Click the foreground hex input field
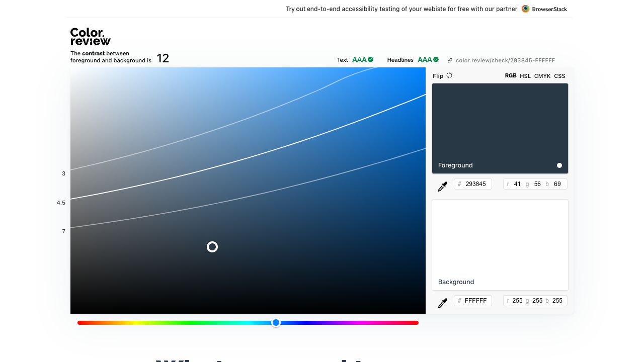Viewport: 644px width, 362px height. (x=473, y=184)
